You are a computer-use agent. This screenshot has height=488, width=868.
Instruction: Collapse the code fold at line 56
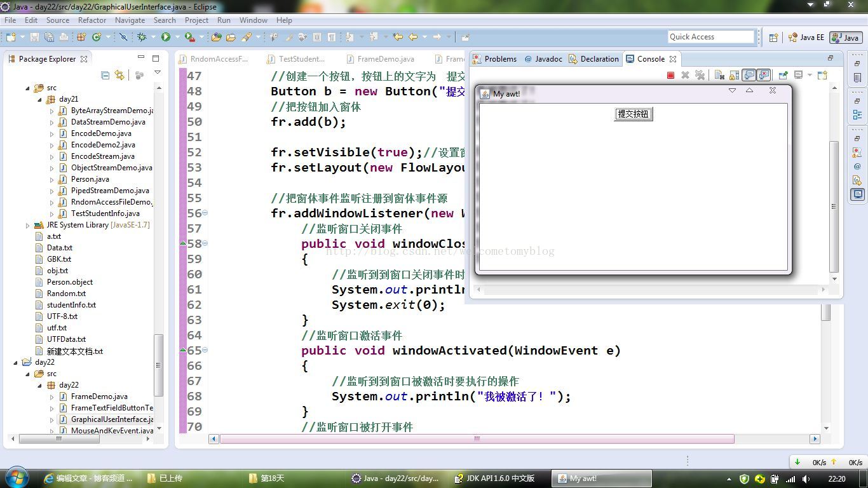click(205, 213)
